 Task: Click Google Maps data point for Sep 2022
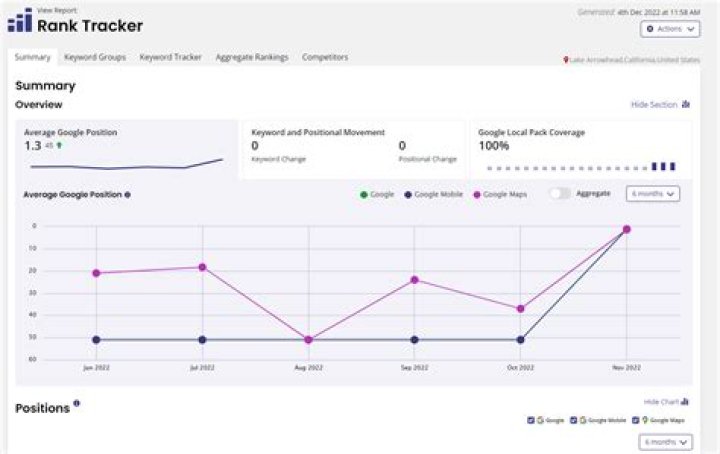[x=415, y=280]
